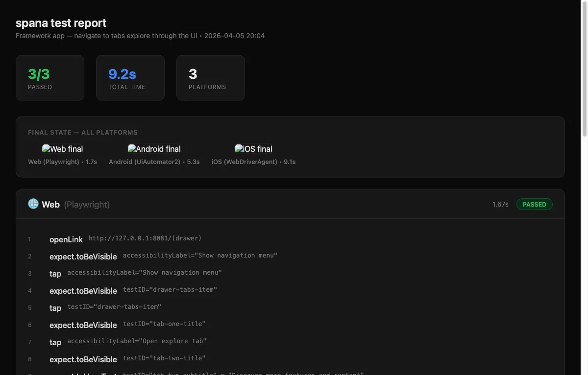Select step 2 expect.toBeVisible navigation menu
Viewport: 588px width, 375px height.
pyautogui.click(x=83, y=257)
